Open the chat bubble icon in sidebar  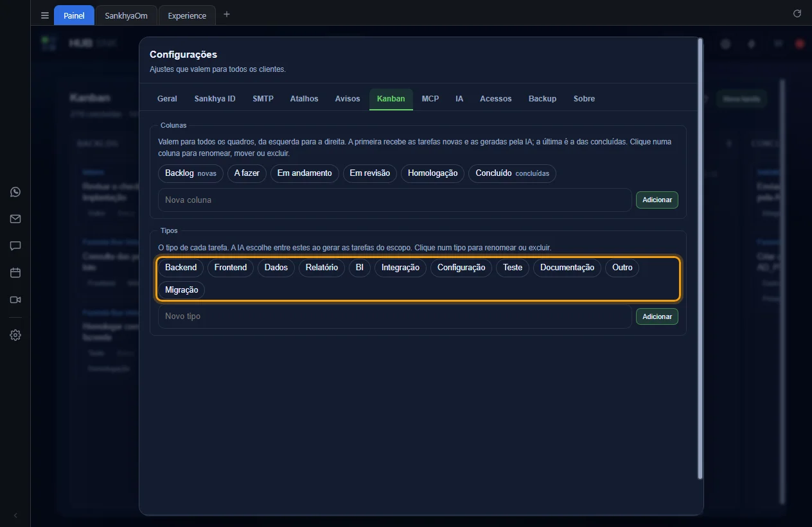[15, 246]
